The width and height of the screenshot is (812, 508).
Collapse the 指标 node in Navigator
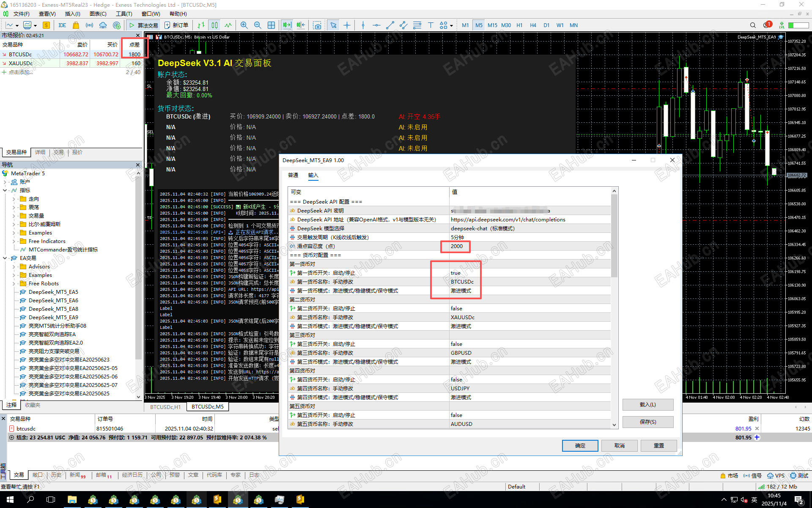tap(5, 190)
